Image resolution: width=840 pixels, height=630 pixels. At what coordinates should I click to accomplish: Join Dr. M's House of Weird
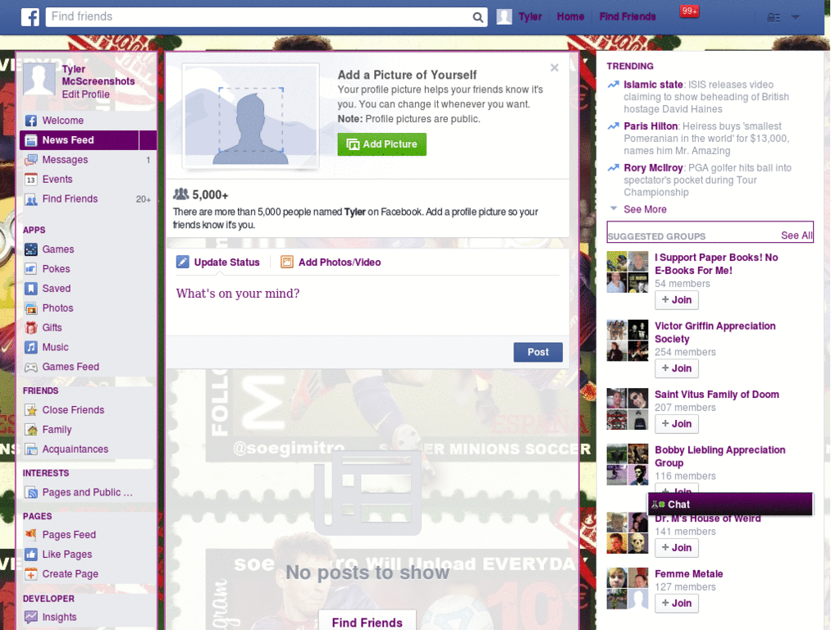(677, 548)
